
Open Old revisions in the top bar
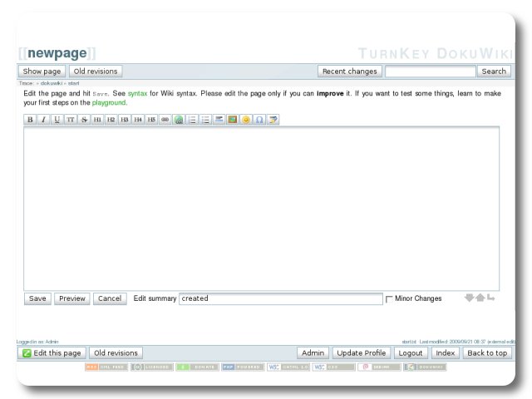pos(95,71)
